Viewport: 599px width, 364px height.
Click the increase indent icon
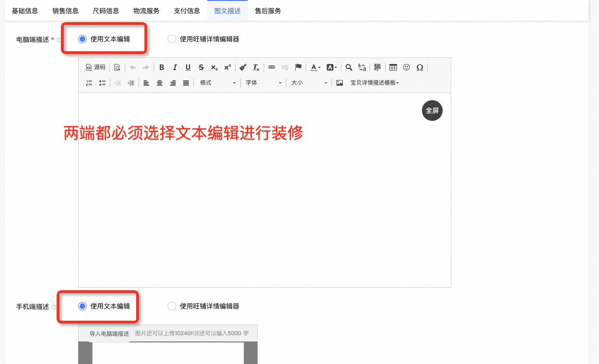tap(131, 83)
